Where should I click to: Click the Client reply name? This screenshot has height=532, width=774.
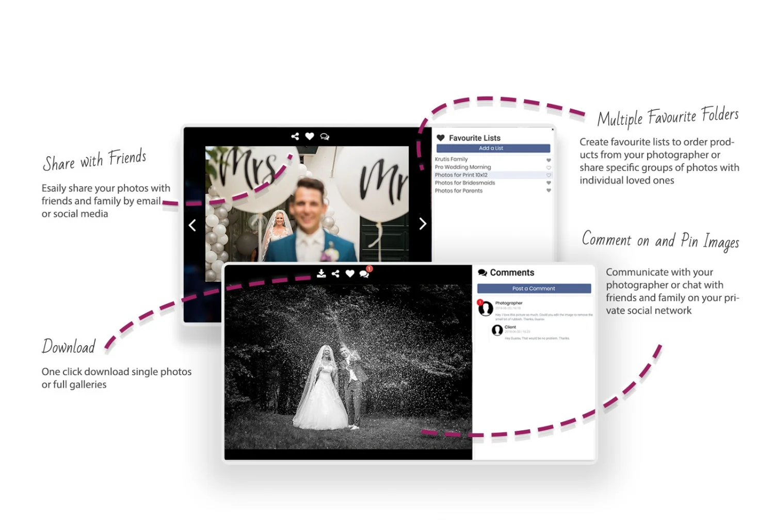coord(510,327)
